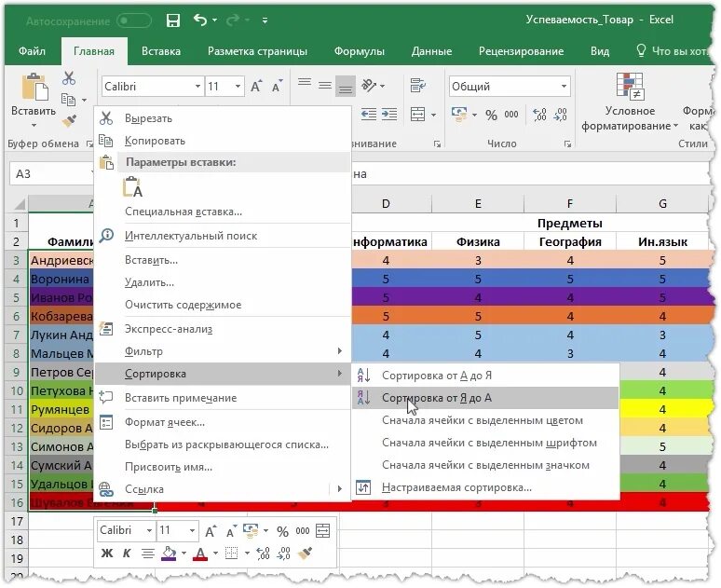The height and width of the screenshot is (588, 721).
Task: Select column header E
Action: [478, 203]
